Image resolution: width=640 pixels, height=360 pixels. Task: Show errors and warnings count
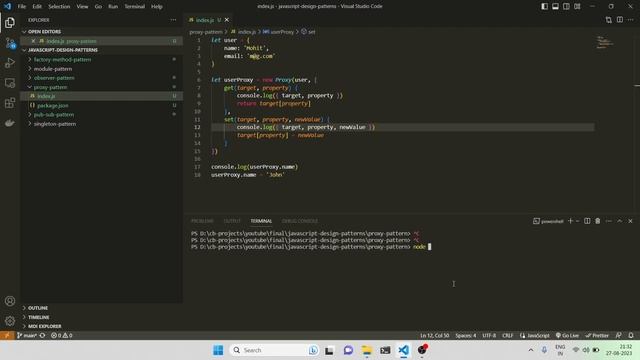[x=62, y=336]
